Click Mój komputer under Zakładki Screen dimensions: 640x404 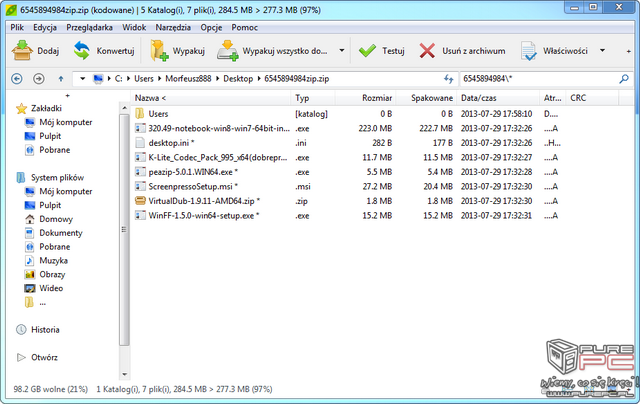click(65, 122)
